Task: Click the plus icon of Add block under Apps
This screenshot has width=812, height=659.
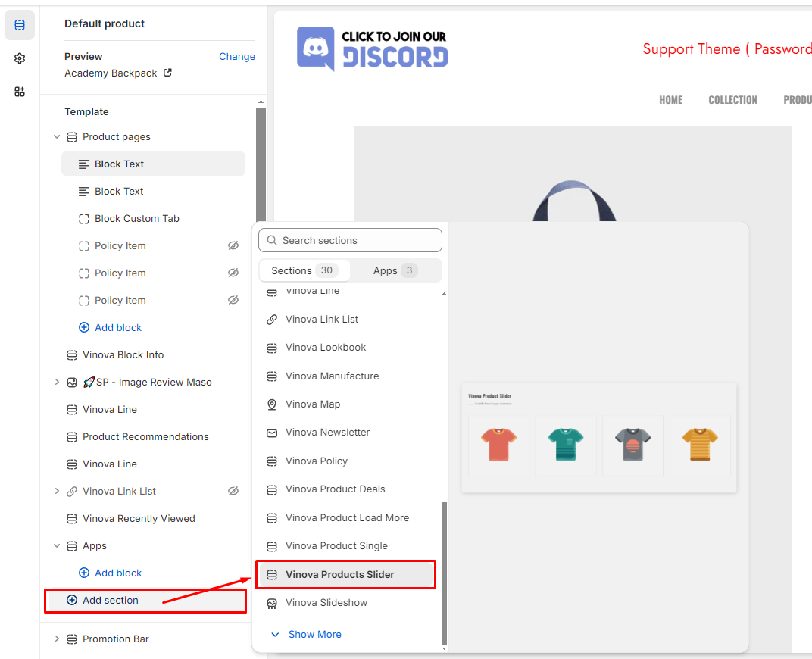Action: coord(84,573)
